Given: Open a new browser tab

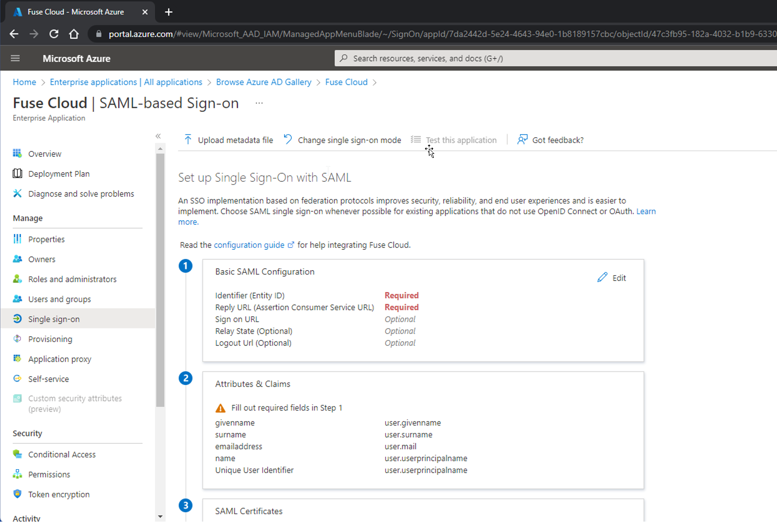Looking at the screenshot, I should [x=168, y=12].
